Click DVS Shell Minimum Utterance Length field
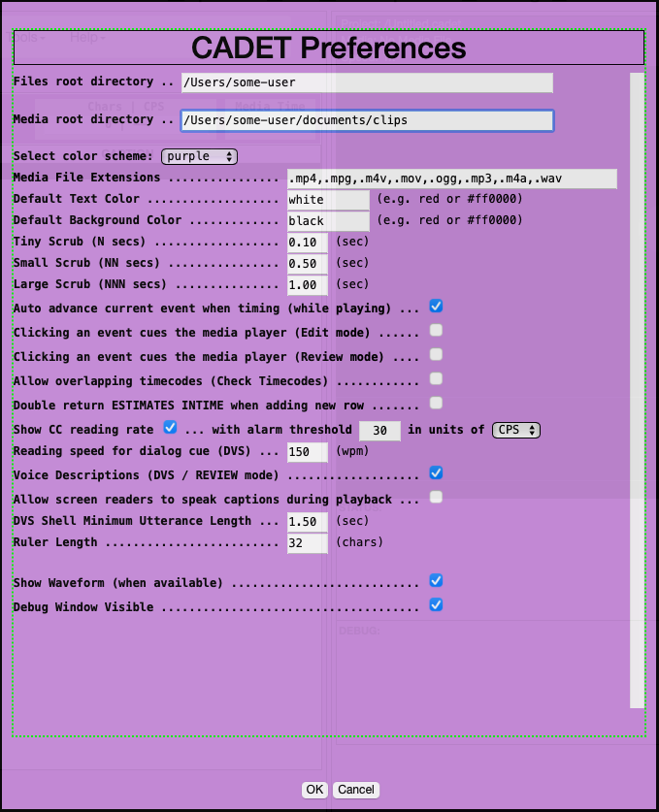The width and height of the screenshot is (659, 812). pyautogui.click(x=308, y=522)
